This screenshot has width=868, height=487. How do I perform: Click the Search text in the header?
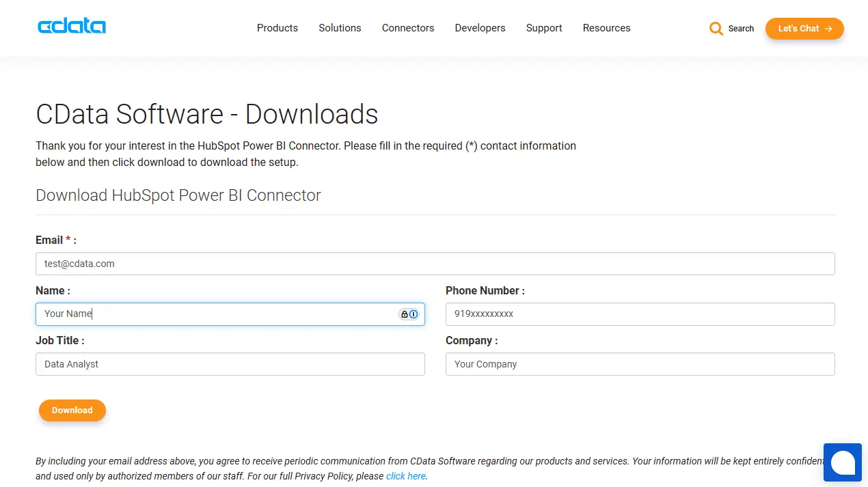(741, 29)
